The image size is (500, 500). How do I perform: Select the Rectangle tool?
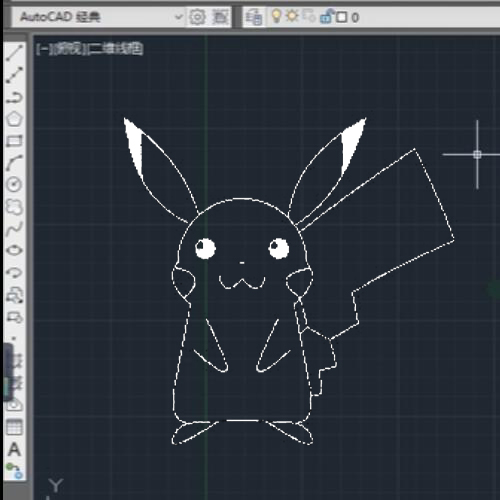click(x=14, y=141)
